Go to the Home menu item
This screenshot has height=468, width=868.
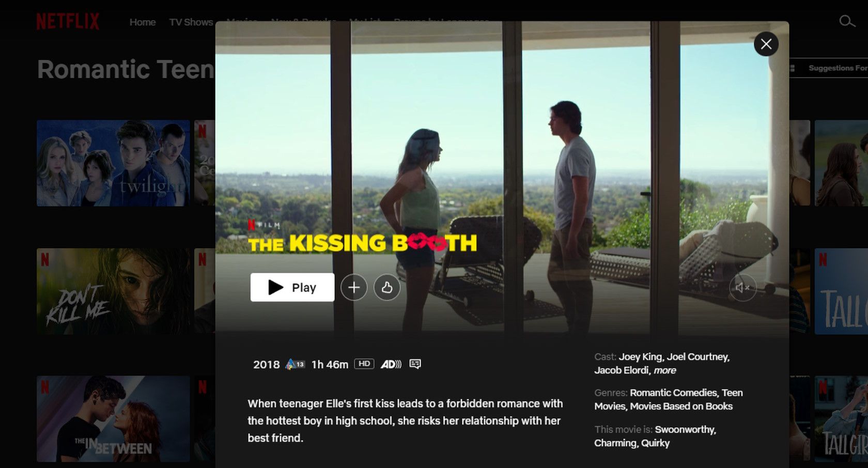[143, 22]
